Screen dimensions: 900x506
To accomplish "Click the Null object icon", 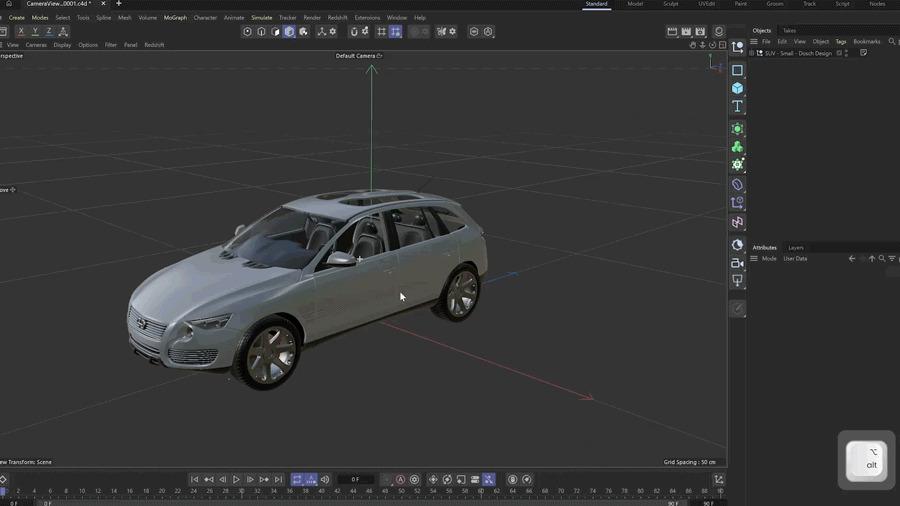I will point(737,48).
